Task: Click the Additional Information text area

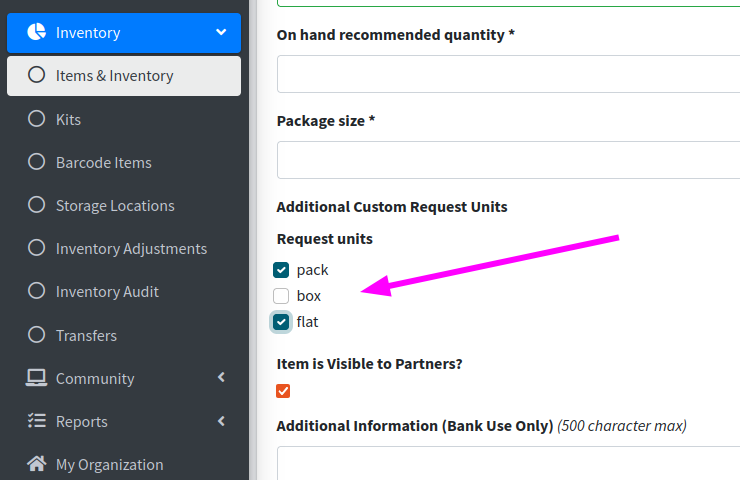Action: tap(508, 463)
